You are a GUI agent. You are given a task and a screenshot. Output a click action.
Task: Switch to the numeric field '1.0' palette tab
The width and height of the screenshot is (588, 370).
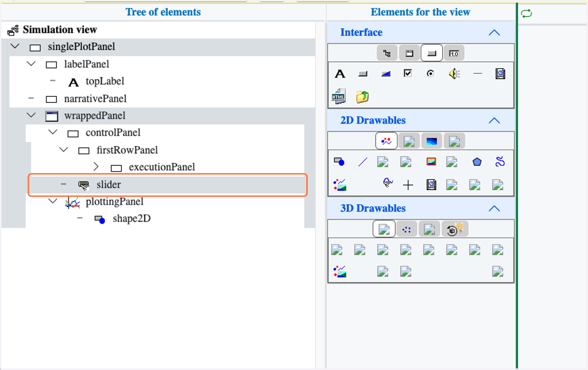coord(454,53)
